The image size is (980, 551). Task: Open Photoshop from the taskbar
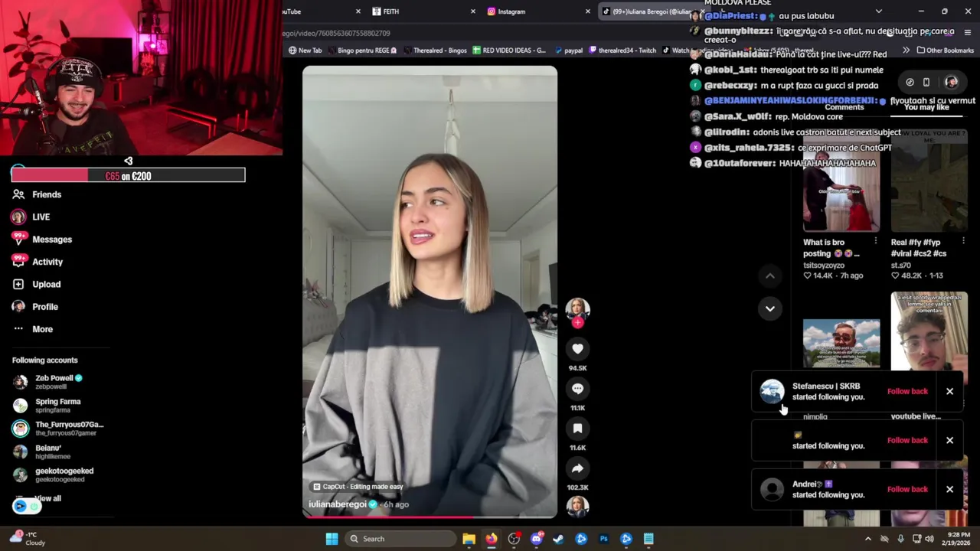(x=603, y=539)
